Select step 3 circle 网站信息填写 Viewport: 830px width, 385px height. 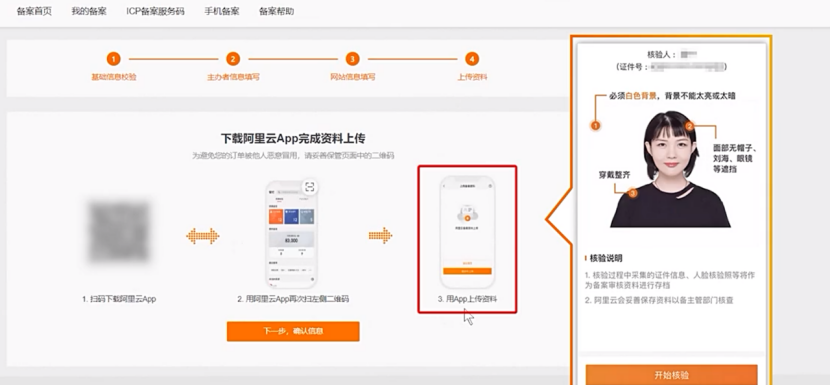pyautogui.click(x=353, y=59)
